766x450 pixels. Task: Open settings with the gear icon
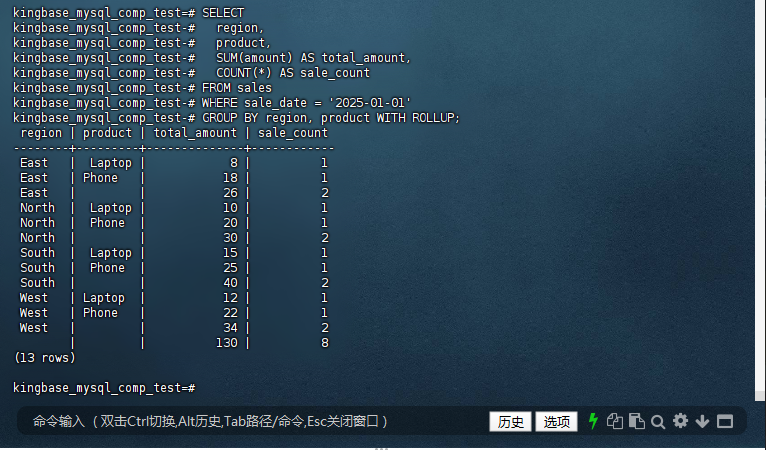tap(680, 421)
